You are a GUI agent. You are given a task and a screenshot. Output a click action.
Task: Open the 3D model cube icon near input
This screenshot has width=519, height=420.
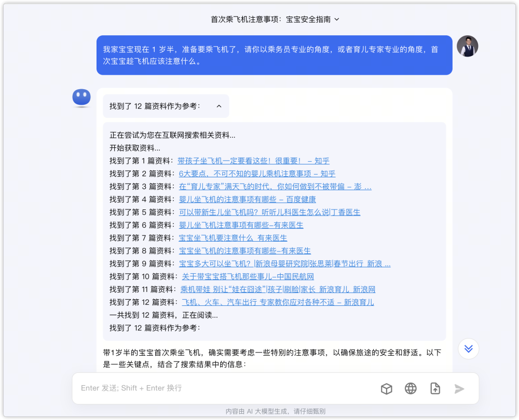coord(386,388)
